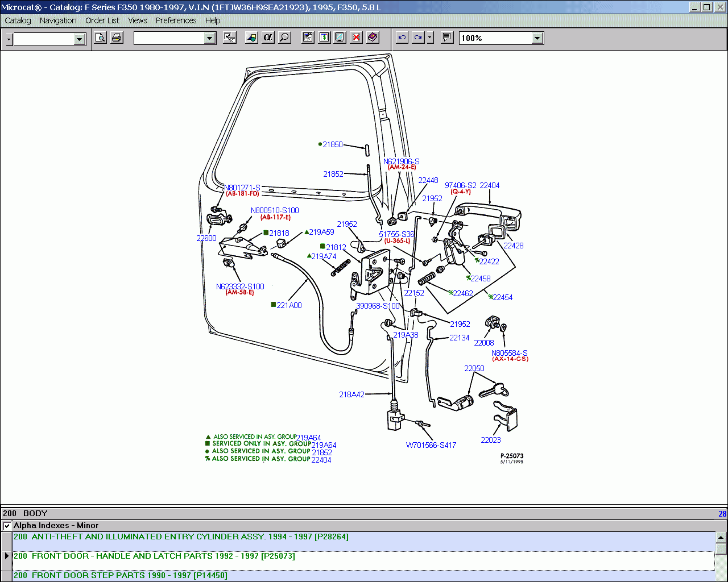Open the 100% zoom dropdown
The image size is (728, 582).
click(537, 38)
